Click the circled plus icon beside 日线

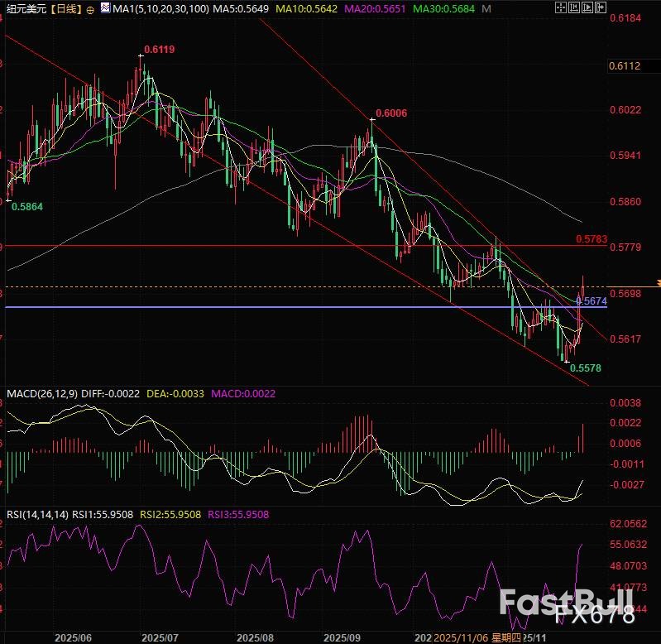pyautogui.click(x=90, y=10)
